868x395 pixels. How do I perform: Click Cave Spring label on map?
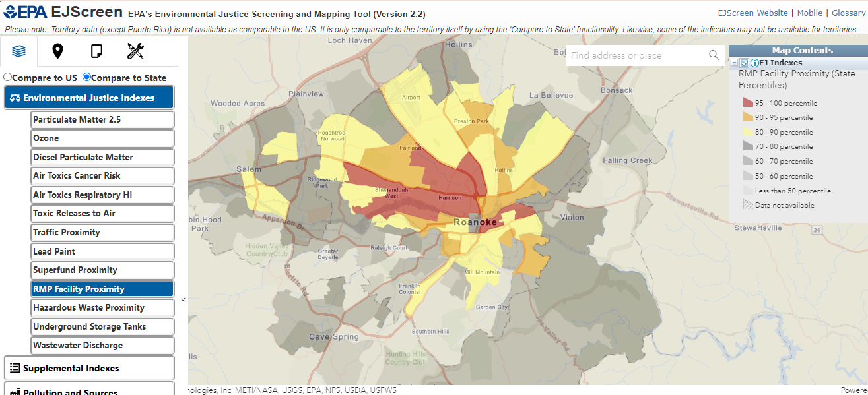click(x=334, y=336)
